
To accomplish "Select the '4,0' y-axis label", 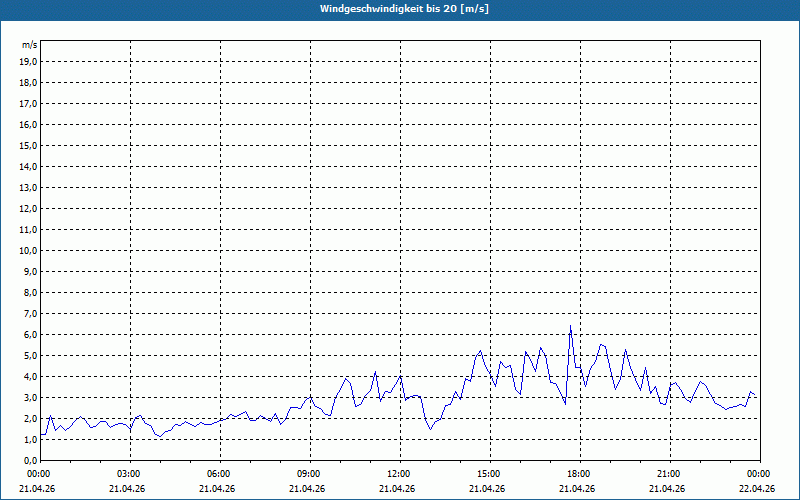I will pos(30,377).
